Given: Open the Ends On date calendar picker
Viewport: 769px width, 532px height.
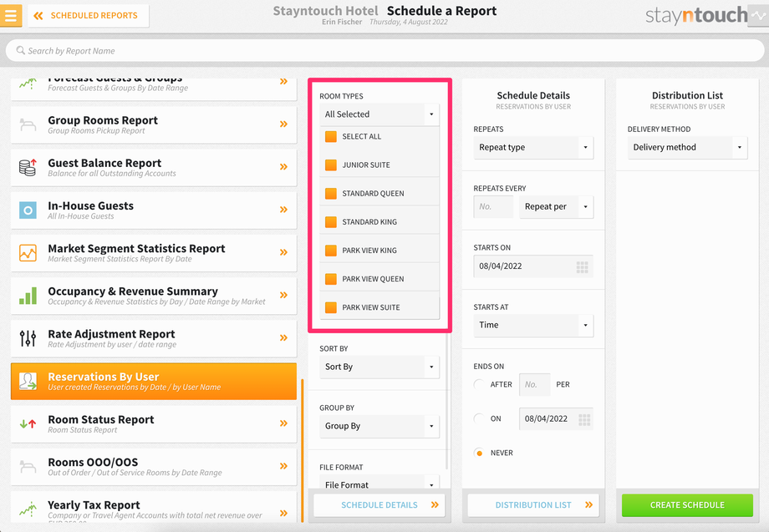Looking at the screenshot, I should 584,419.
